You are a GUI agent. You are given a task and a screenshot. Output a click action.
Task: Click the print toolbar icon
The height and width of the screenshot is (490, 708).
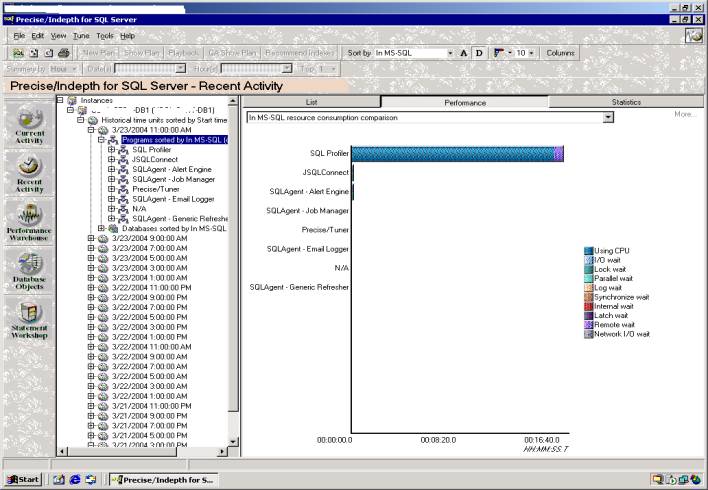coord(64,53)
